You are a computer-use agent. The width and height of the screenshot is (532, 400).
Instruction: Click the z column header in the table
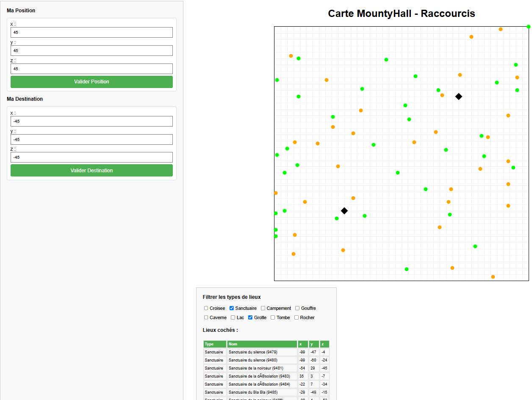(324, 344)
